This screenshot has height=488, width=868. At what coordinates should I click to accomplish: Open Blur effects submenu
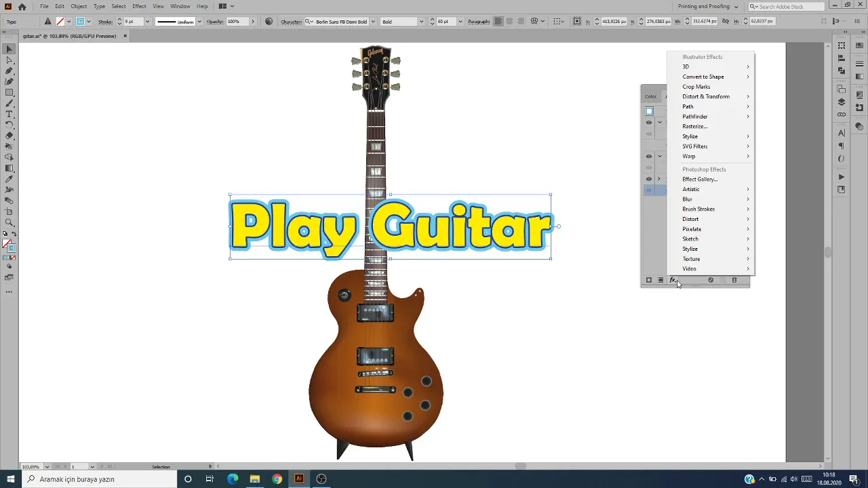711,199
